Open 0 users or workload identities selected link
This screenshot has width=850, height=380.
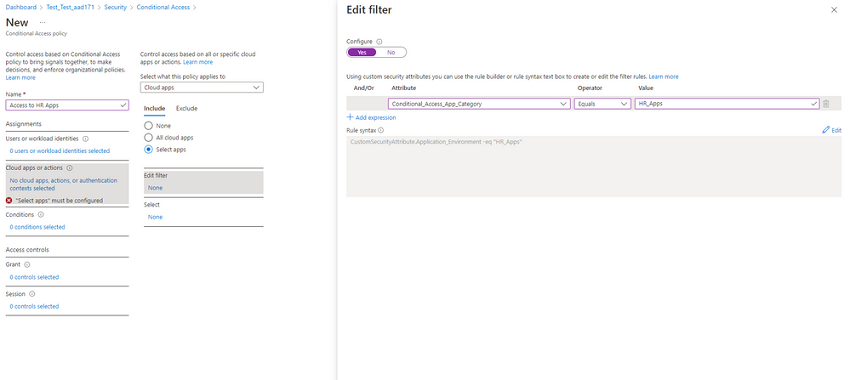coord(60,151)
